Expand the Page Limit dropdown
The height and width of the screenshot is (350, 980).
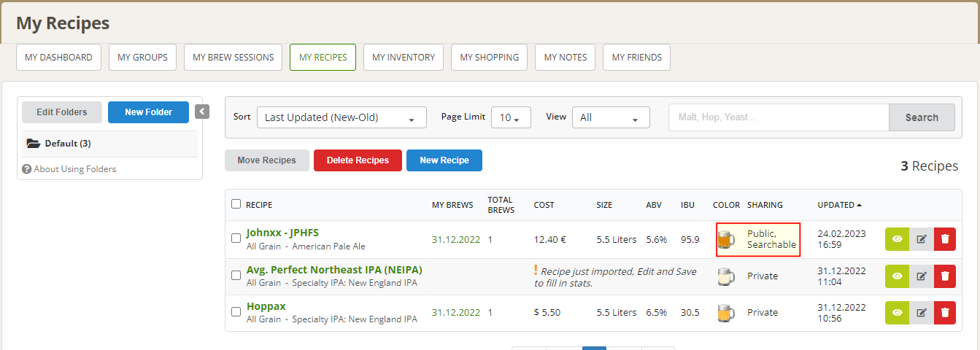510,117
